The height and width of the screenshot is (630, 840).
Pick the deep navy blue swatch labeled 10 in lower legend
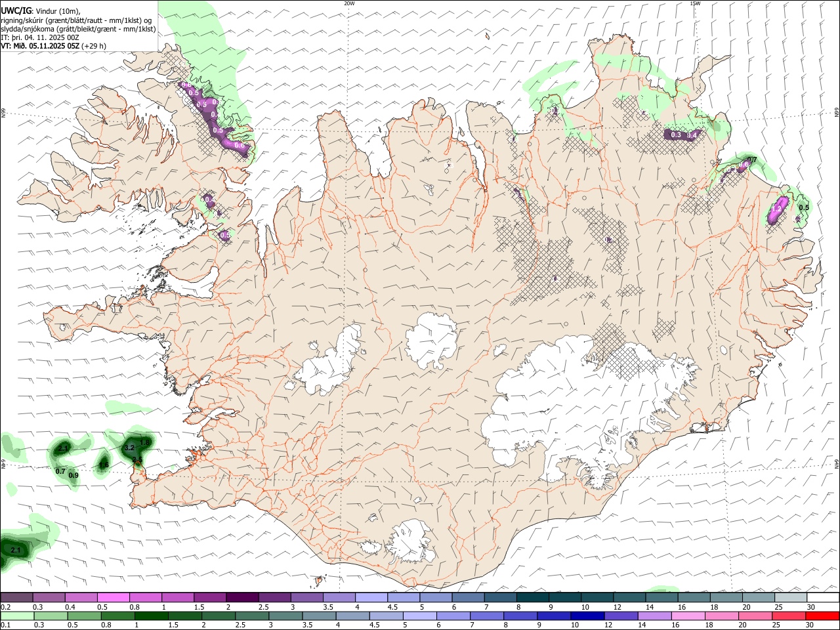[x=587, y=616]
